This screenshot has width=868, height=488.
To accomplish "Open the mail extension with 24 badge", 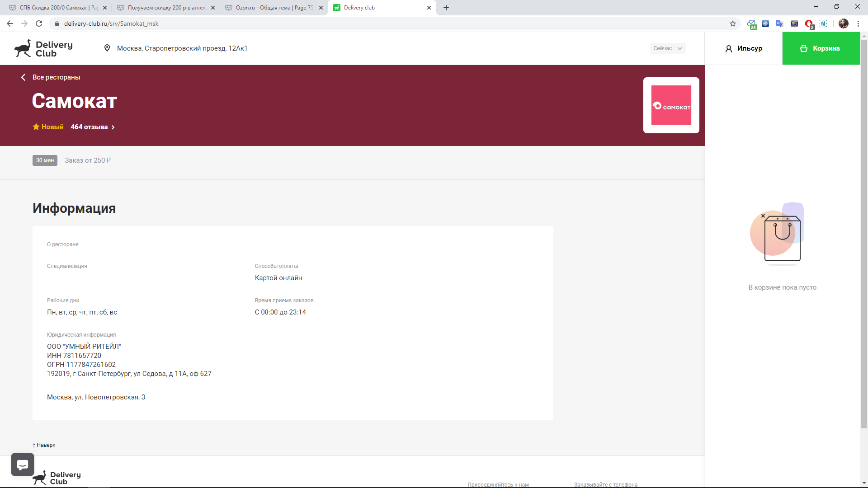I will point(751,24).
